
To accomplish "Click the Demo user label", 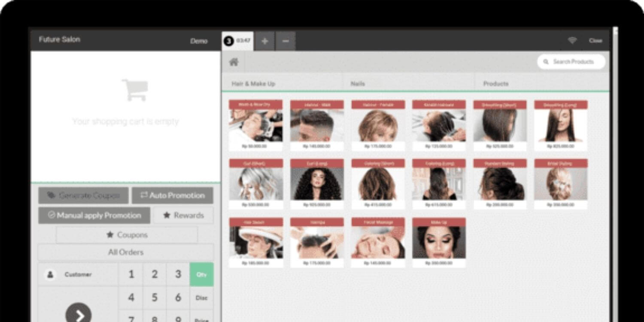I will pyautogui.click(x=199, y=41).
